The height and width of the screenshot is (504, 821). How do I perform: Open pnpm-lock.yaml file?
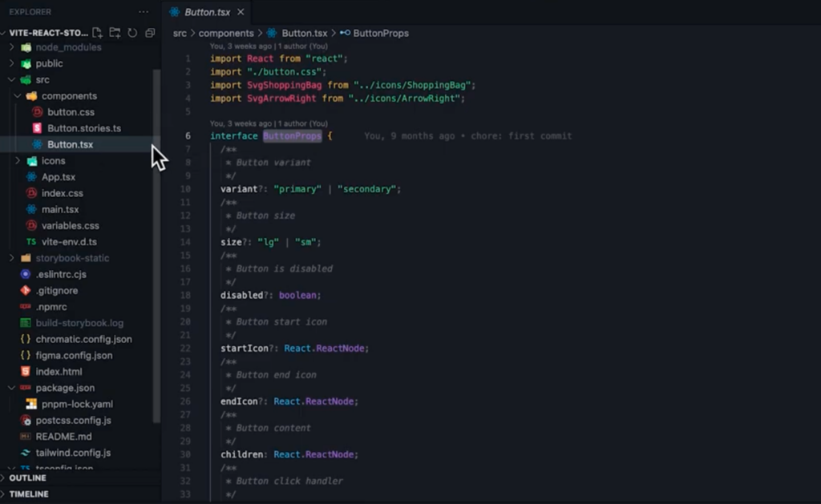(77, 404)
